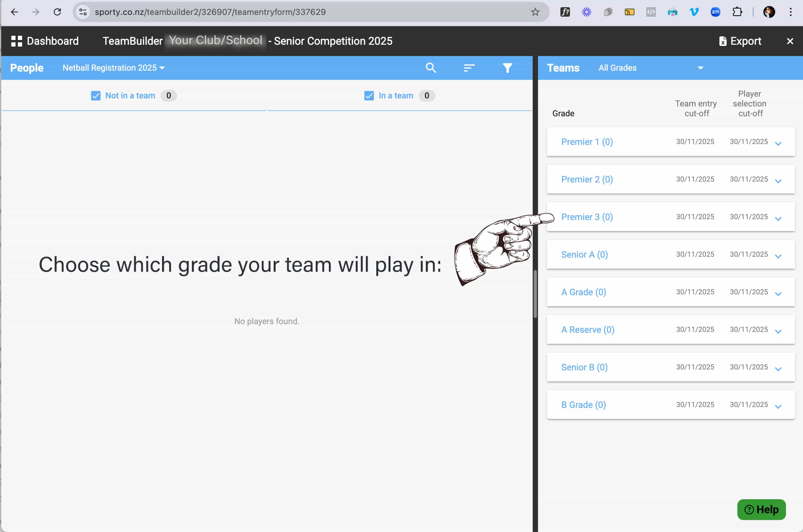Open the fonts 'f?' extension
This screenshot has height=532, width=803.
click(565, 12)
